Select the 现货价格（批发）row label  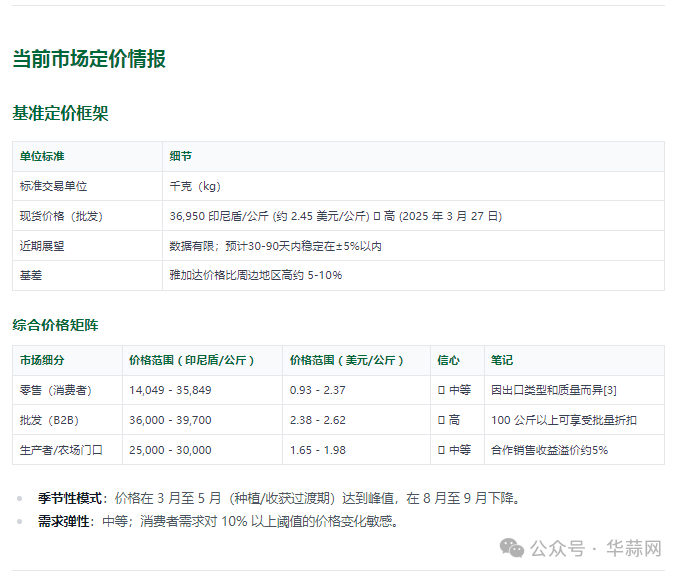click(x=61, y=216)
